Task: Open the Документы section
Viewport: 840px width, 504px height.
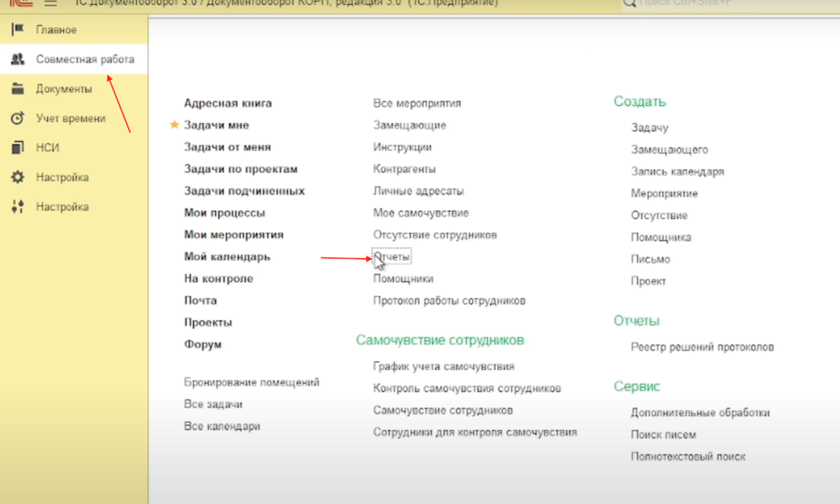Action: point(64,89)
